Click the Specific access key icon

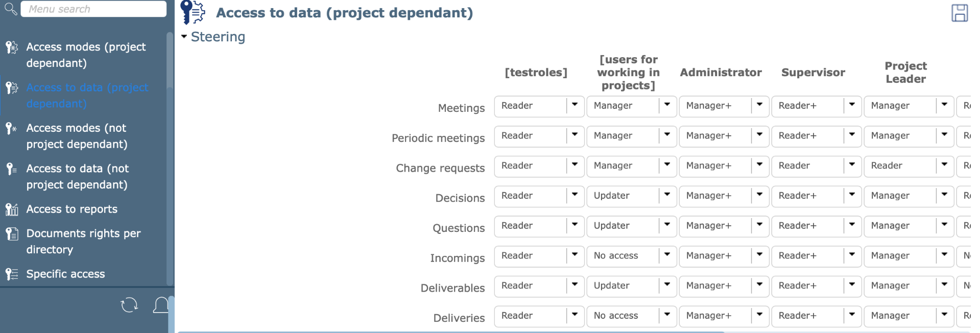(x=12, y=274)
